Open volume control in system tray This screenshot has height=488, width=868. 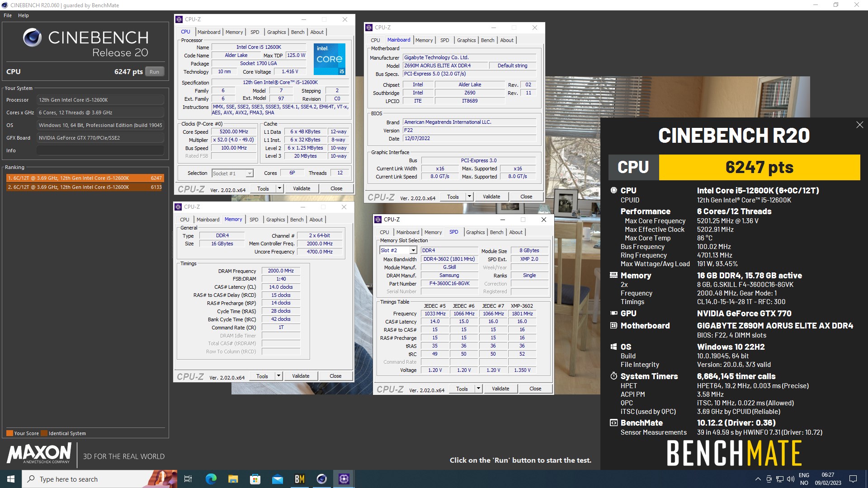tap(790, 479)
